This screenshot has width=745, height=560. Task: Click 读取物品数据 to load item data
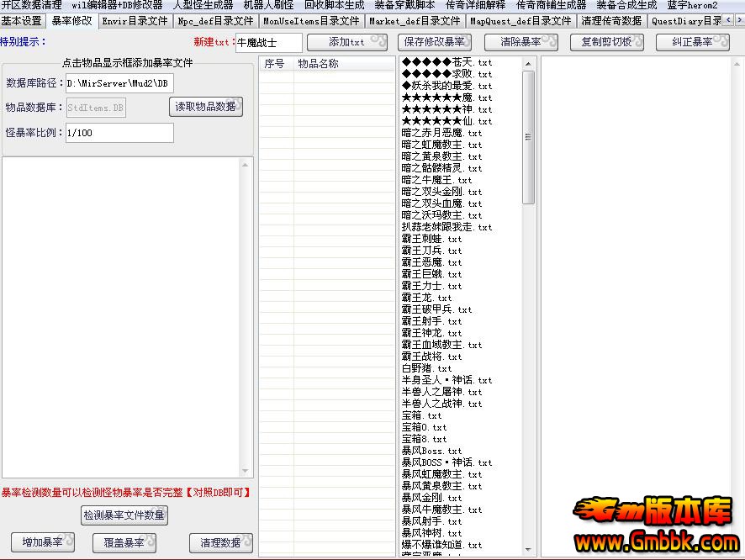pyautogui.click(x=206, y=107)
